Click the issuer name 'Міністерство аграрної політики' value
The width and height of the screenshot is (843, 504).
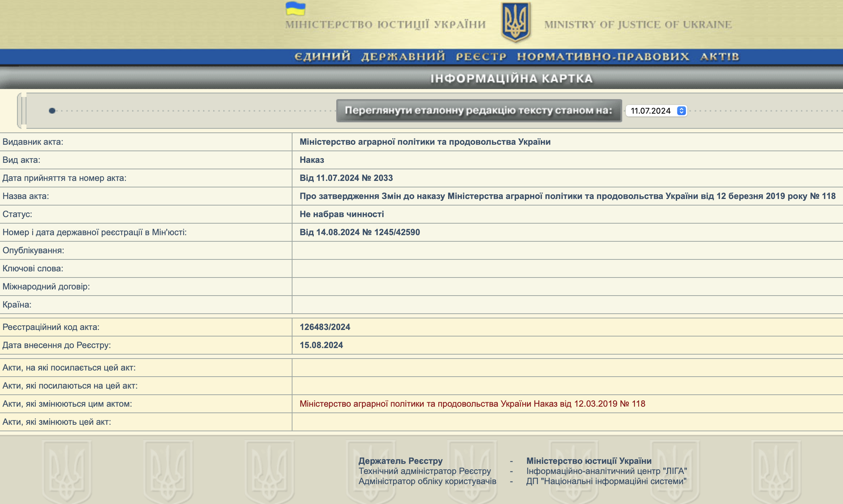[425, 142]
